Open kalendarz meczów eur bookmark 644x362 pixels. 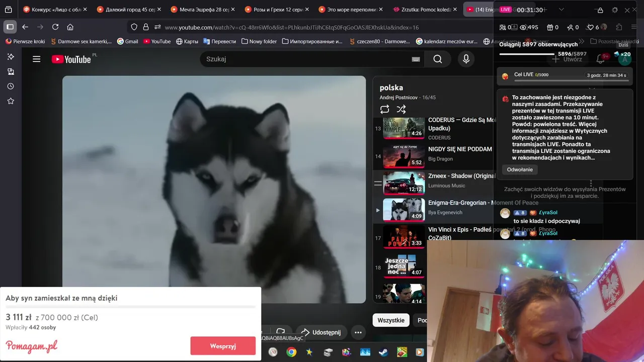447,41
